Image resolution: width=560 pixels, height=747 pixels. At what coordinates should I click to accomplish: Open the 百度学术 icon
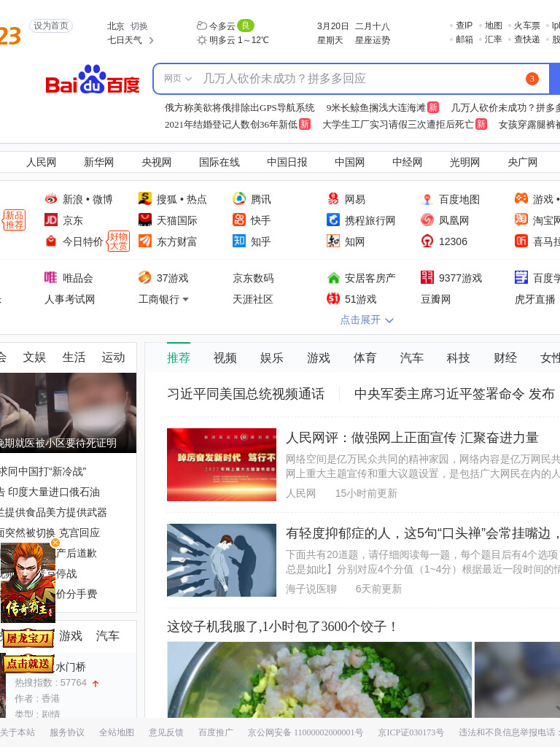[521, 277]
